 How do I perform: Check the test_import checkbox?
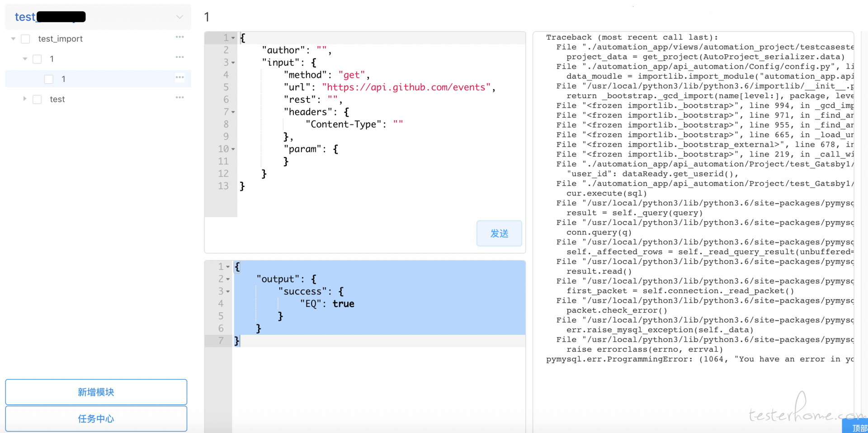pos(26,39)
